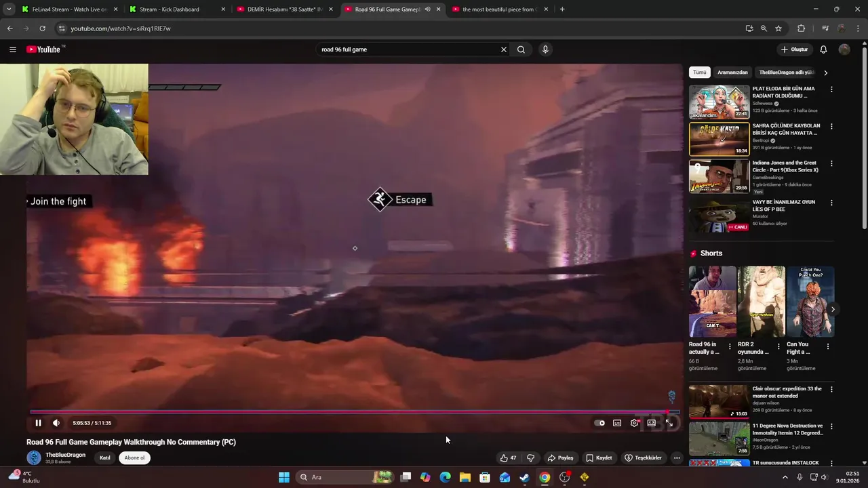Clear the search box text
This screenshot has height=488, width=868.
pos(504,49)
